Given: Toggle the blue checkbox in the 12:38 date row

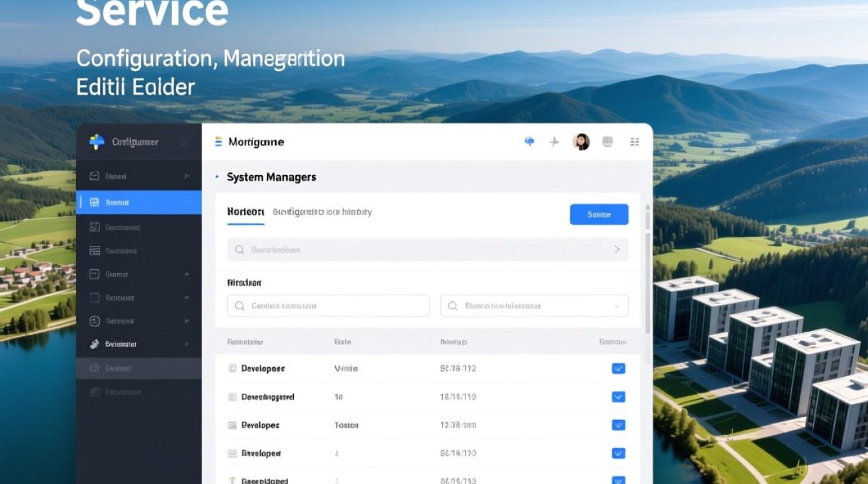Looking at the screenshot, I should [618, 425].
